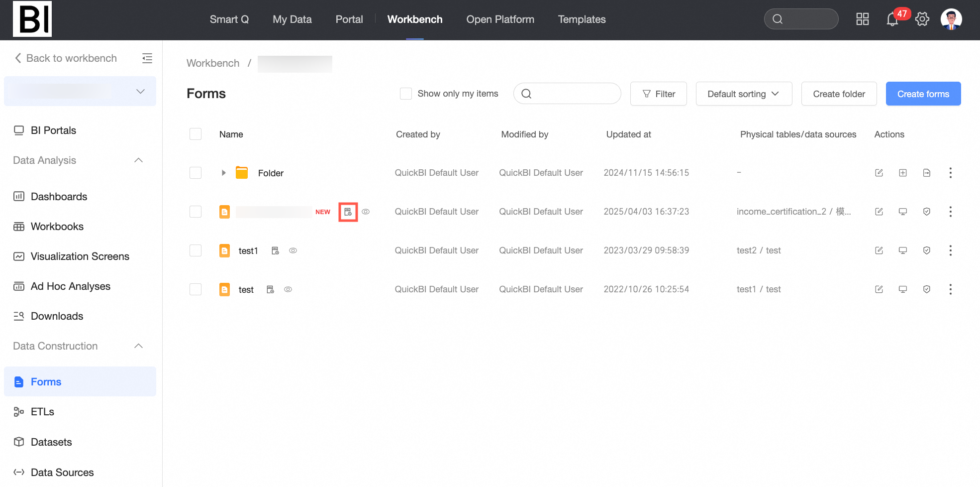Collapse the sidebar menu icon
The width and height of the screenshot is (980, 487).
(x=147, y=58)
